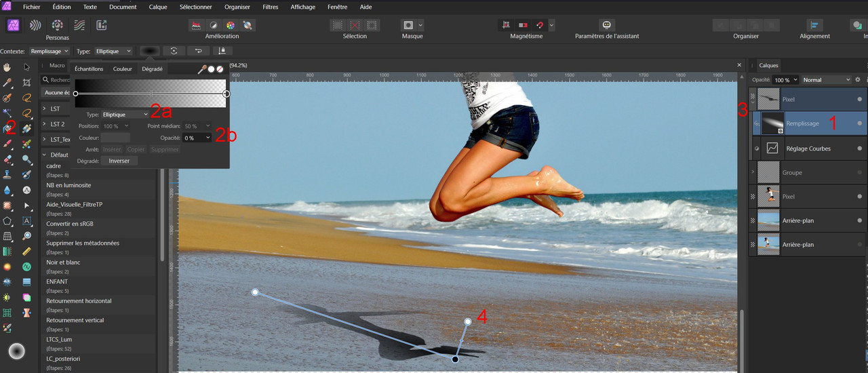Screen dimensions: 868x373
Task: Select the Move pointer tool
Action: [x=27, y=67]
